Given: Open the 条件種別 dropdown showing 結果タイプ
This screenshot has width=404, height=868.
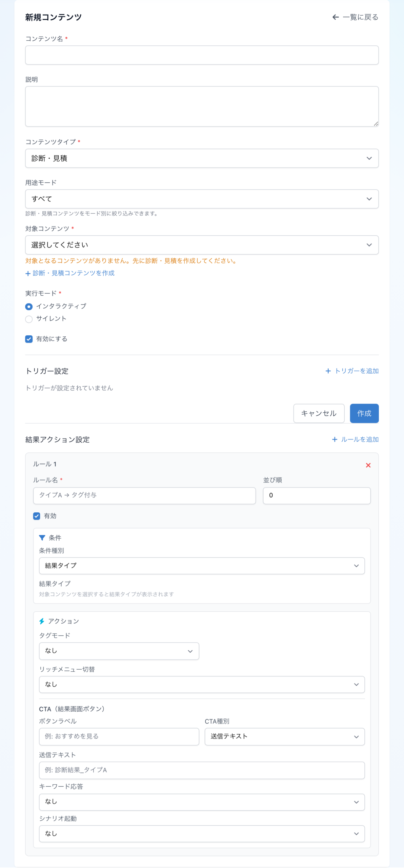Looking at the screenshot, I should (x=202, y=566).
